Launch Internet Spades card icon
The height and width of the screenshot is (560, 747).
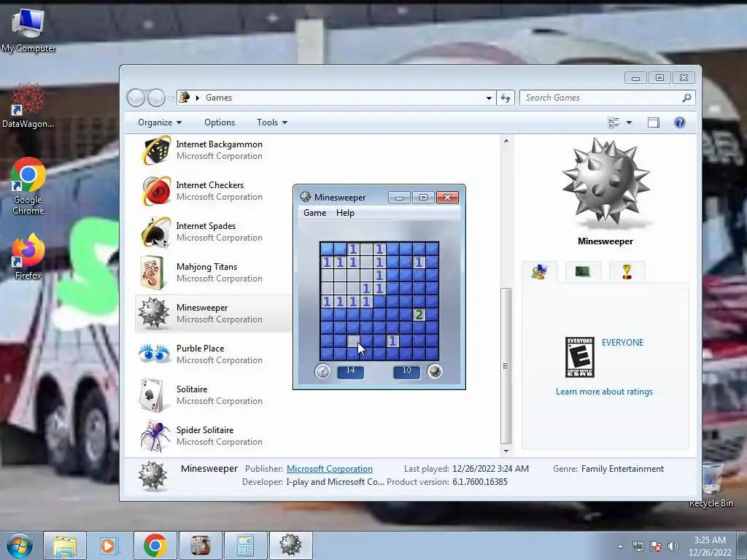(155, 232)
